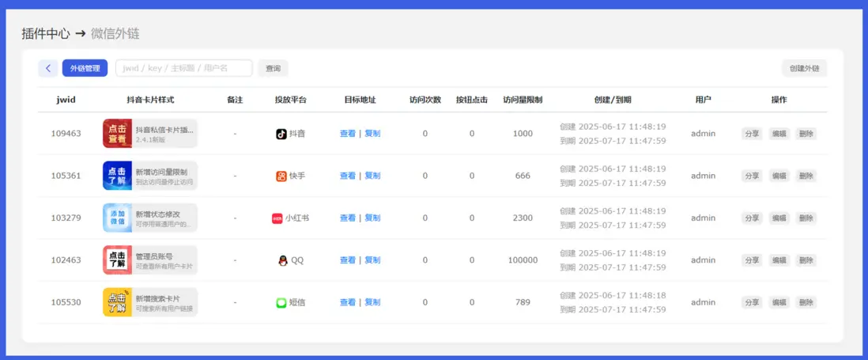The width and height of the screenshot is (868, 360).
Task: Click 复制 link in row 109463
Action: tap(372, 134)
